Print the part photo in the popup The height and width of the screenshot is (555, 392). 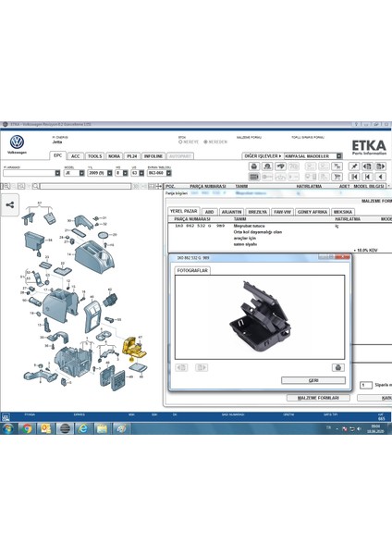(337, 367)
